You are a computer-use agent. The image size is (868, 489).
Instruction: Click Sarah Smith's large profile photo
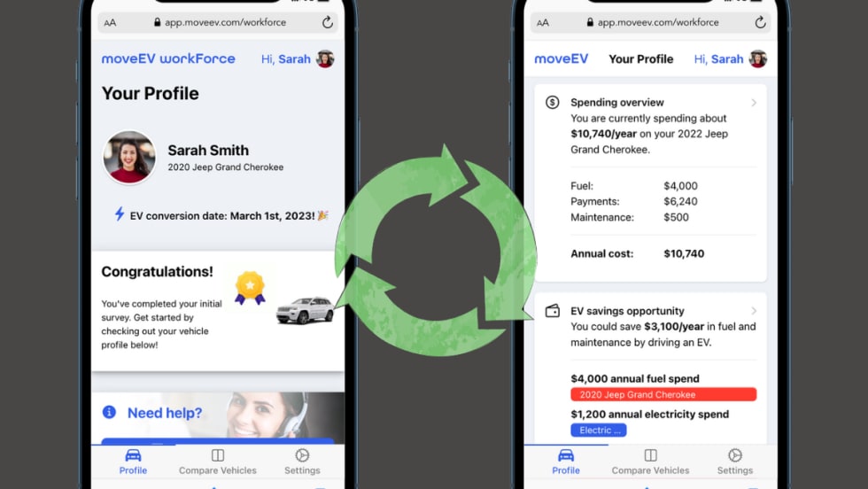(129, 158)
